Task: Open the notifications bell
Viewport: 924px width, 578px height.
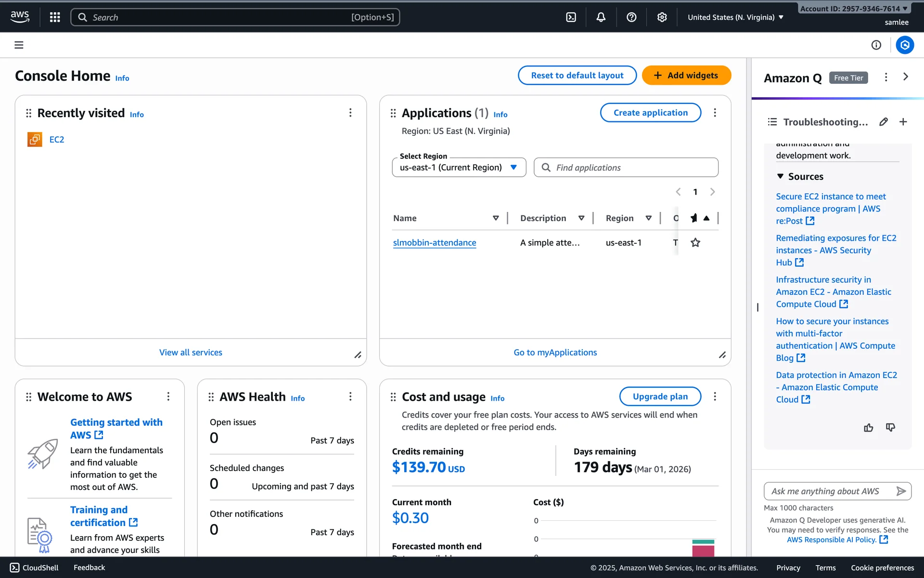Action: pyautogui.click(x=601, y=17)
